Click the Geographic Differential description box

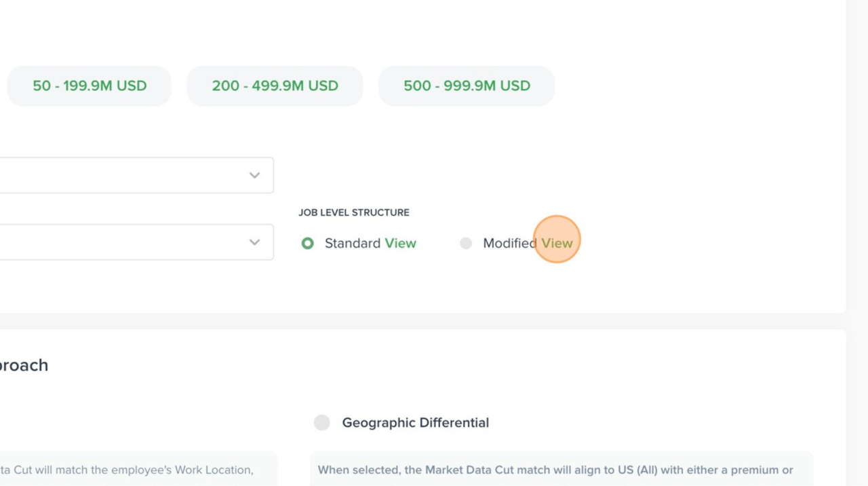[x=561, y=469]
